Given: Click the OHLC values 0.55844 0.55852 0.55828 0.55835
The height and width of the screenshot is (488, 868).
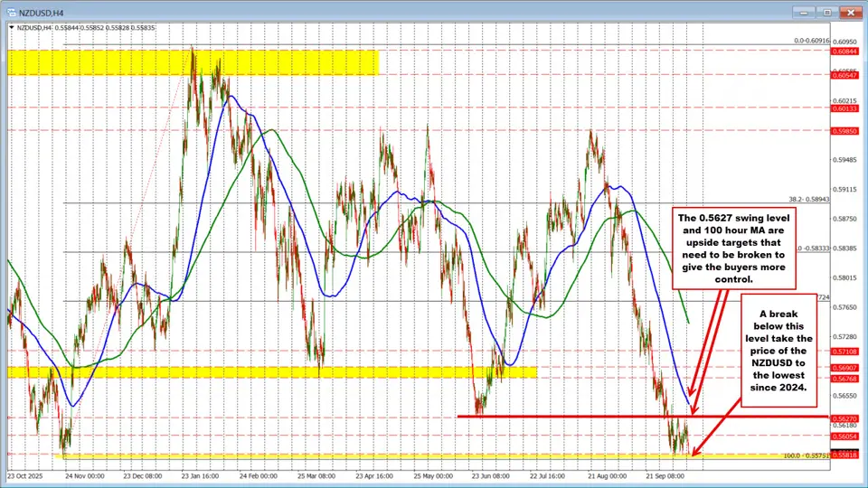Looking at the screenshot, I should tap(105, 28).
